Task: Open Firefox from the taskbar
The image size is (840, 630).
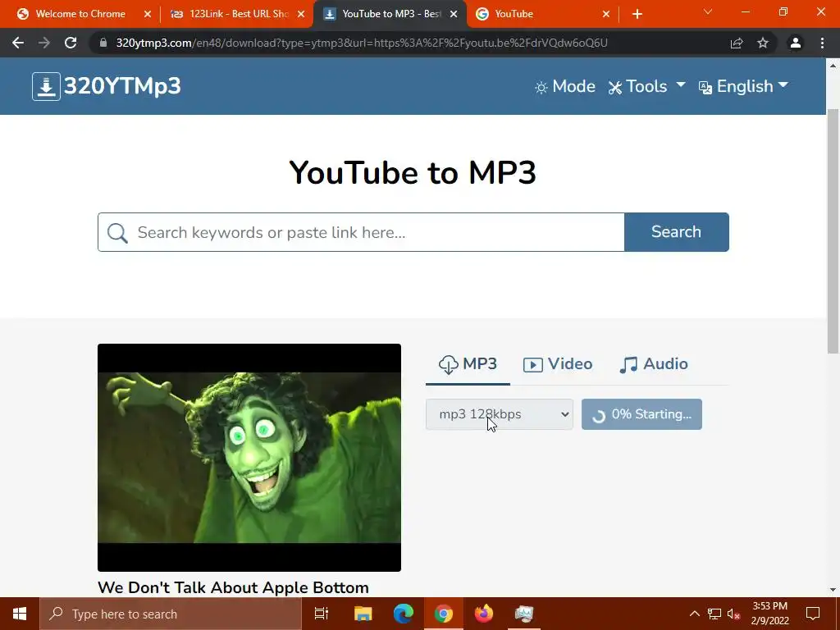Action: 484,614
